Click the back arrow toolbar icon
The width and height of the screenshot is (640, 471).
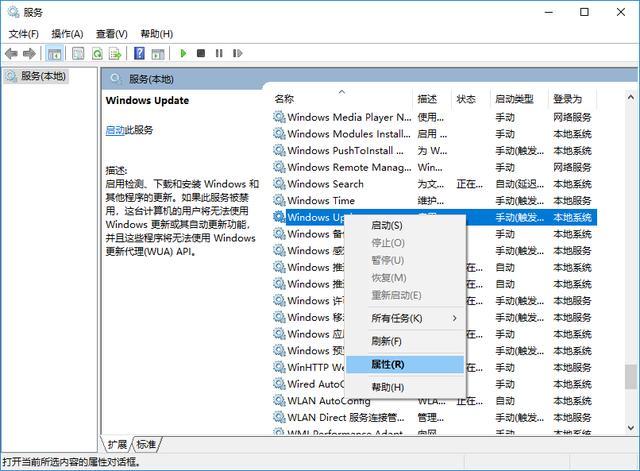point(11,53)
